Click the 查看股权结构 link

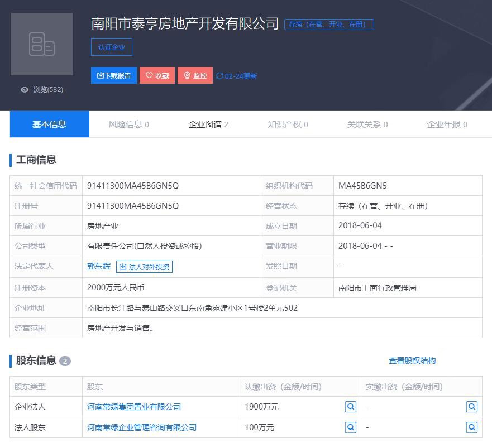click(x=412, y=360)
